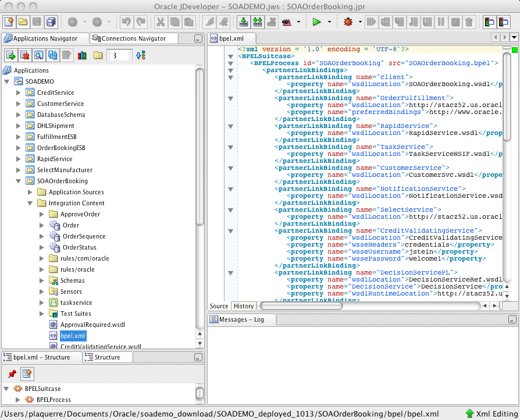This screenshot has height=420, width=520.
Task: Open the Run button dropdown arrow
Action: coord(329,22)
